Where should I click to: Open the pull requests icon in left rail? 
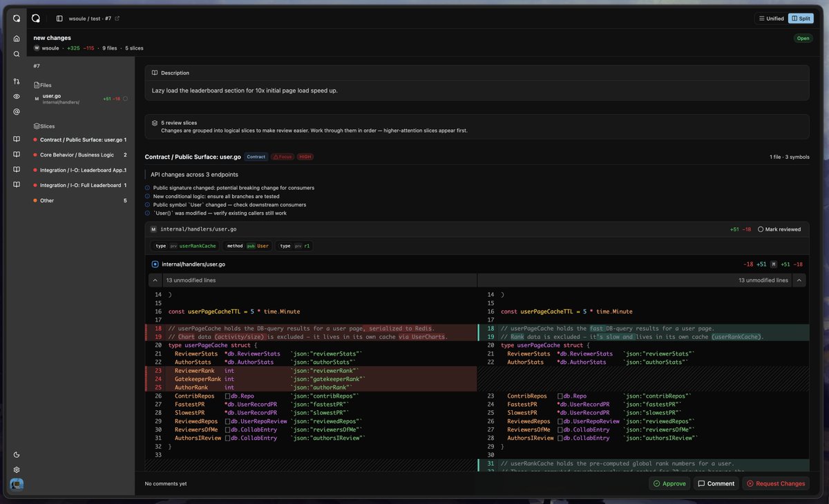[x=17, y=81]
